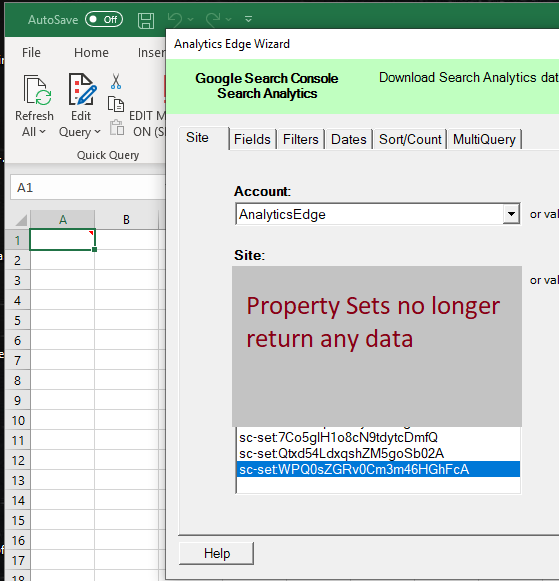Open the Sort/Count tab
This screenshot has height=581, width=559.
[x=410, y=139]
